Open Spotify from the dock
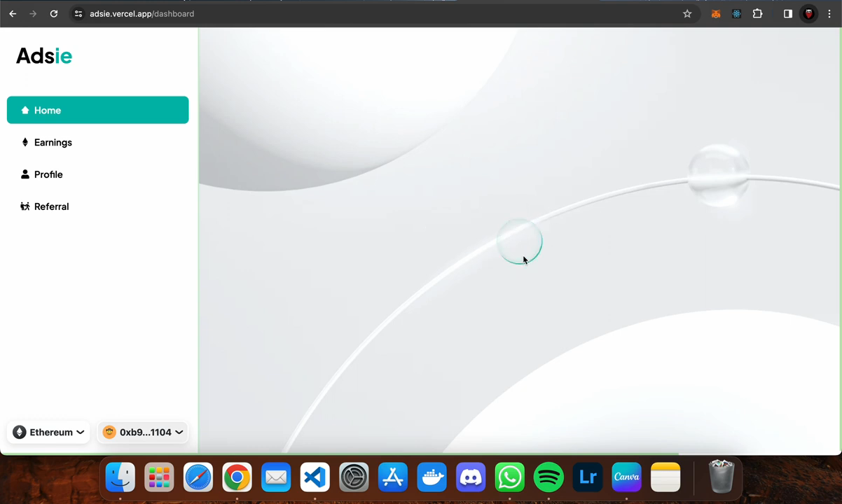Screen dimensions: 842x504 click(548, 478)
